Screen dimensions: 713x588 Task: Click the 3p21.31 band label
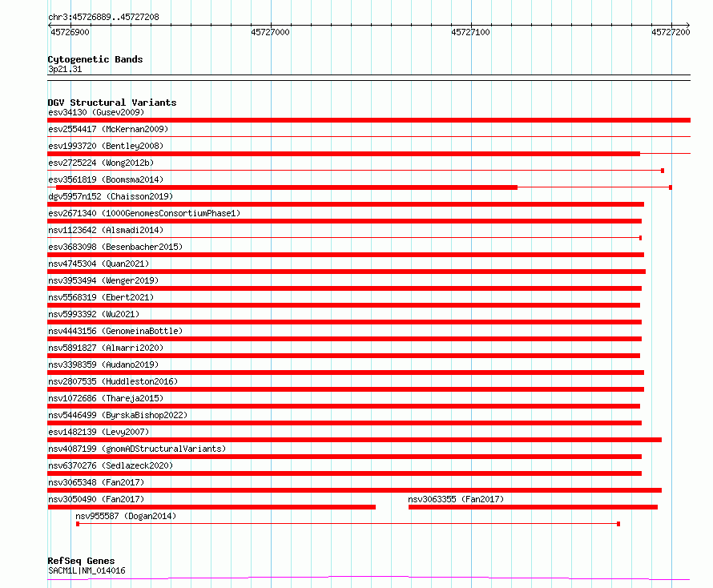(65, 69)
